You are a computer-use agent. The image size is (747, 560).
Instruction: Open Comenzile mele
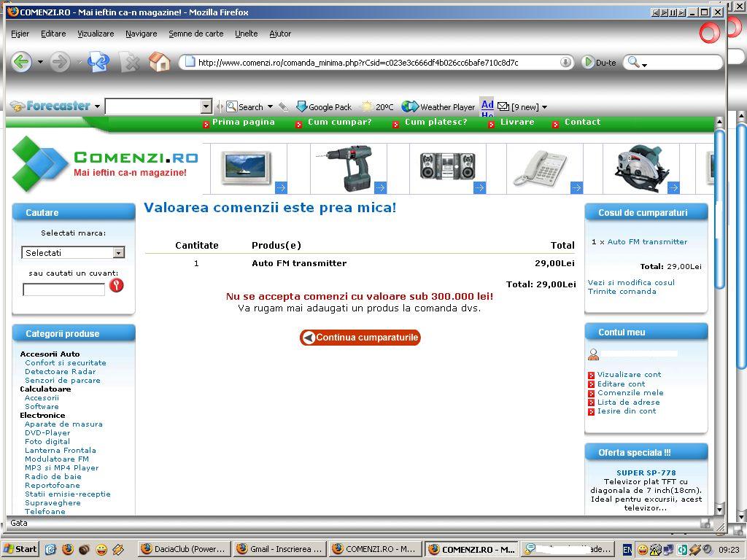point(630,393)
